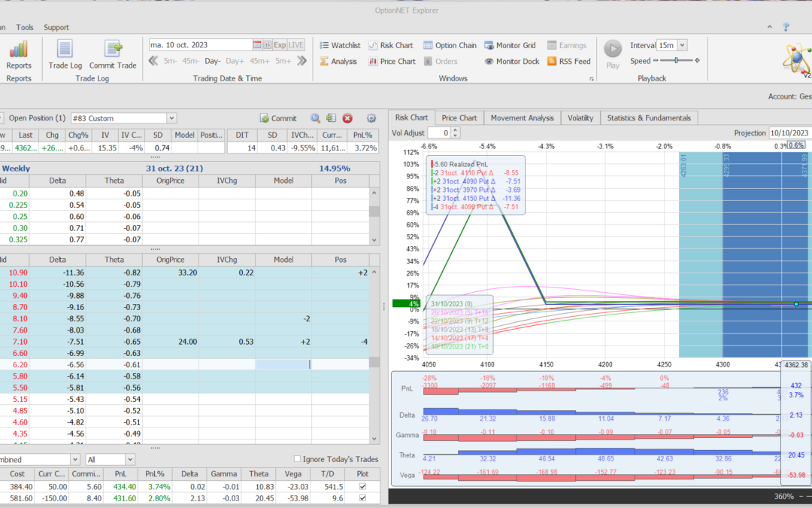
Task: Click the magnifier icon next to Commit
Action: pos(315,118)
